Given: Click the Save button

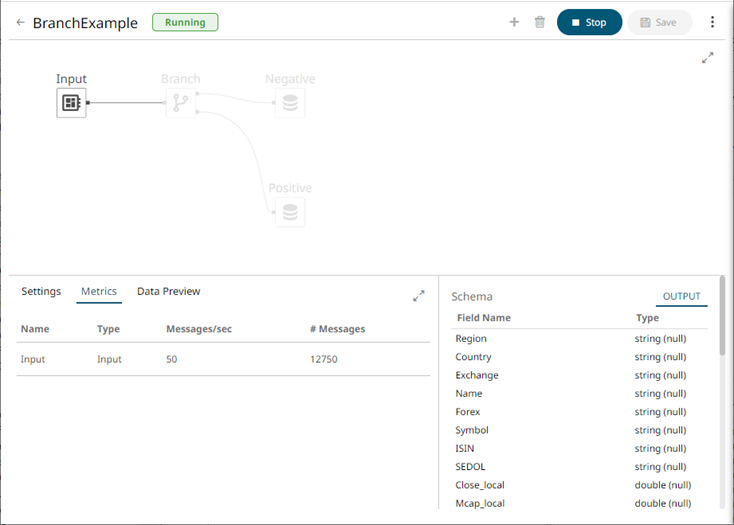Looking at the screenshot, I should coord(659,22).
